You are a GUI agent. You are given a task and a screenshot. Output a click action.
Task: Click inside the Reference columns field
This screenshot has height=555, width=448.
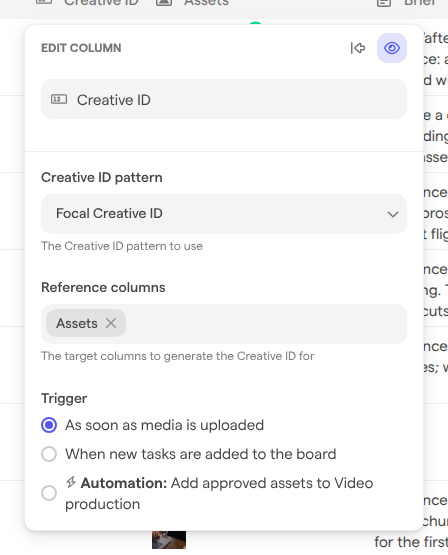pyautogui.click(x=224, y=324)
